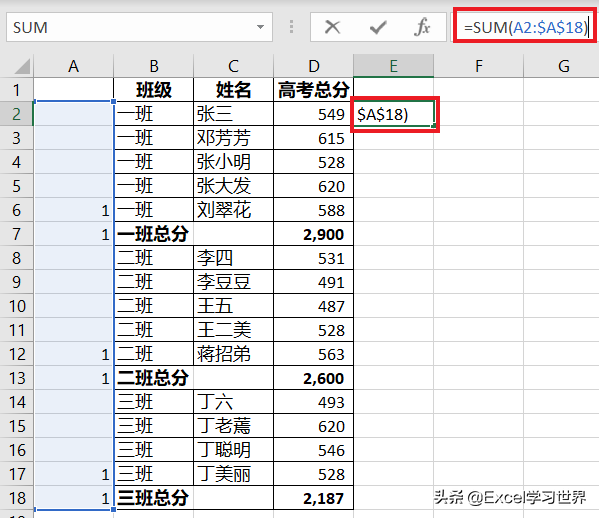Select row 2 header
The image size is (599, 518).
16,114
